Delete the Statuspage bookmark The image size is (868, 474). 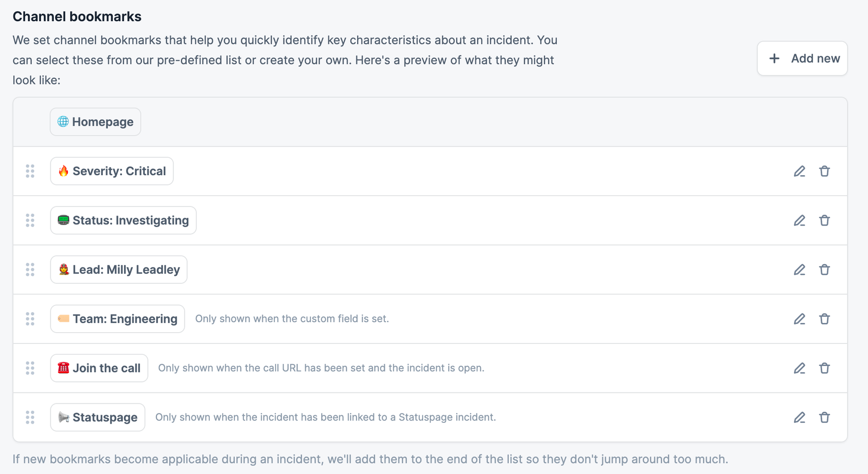[x=825, y=418]
